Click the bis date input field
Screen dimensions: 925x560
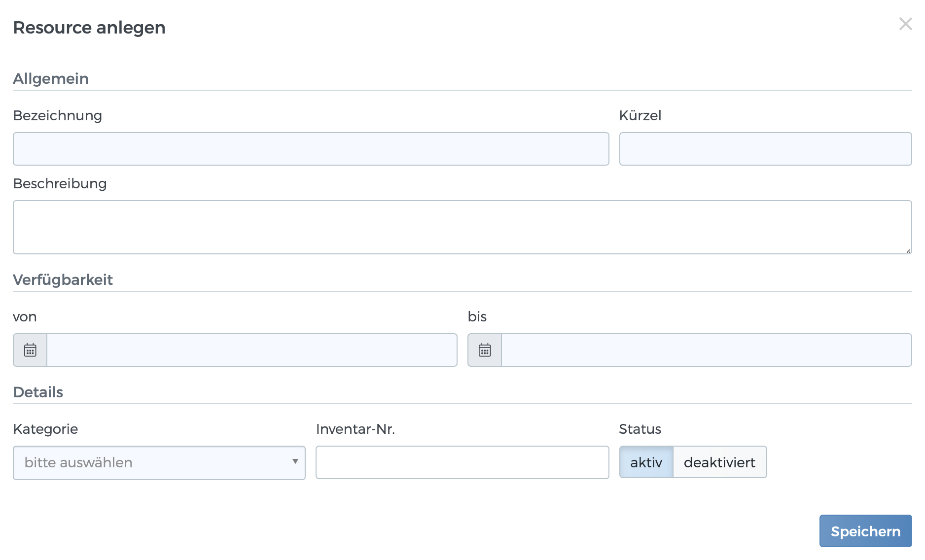[706, 350]
